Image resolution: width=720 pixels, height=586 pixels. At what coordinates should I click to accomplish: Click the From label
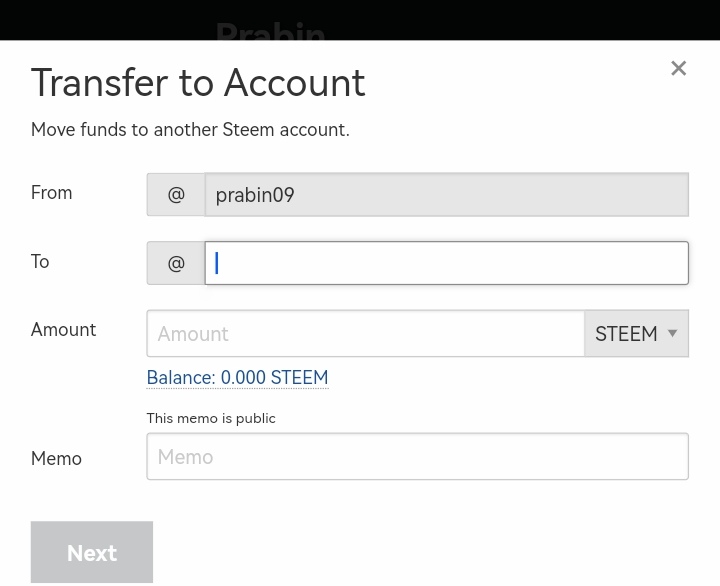pos(51,192)
